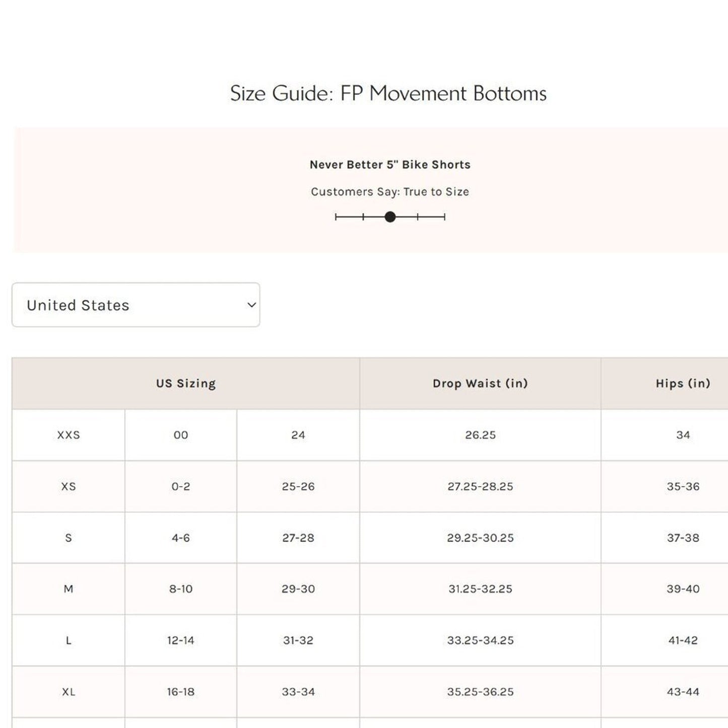Select the XS size row
The image size is (728, 728).
pos(69,487)
